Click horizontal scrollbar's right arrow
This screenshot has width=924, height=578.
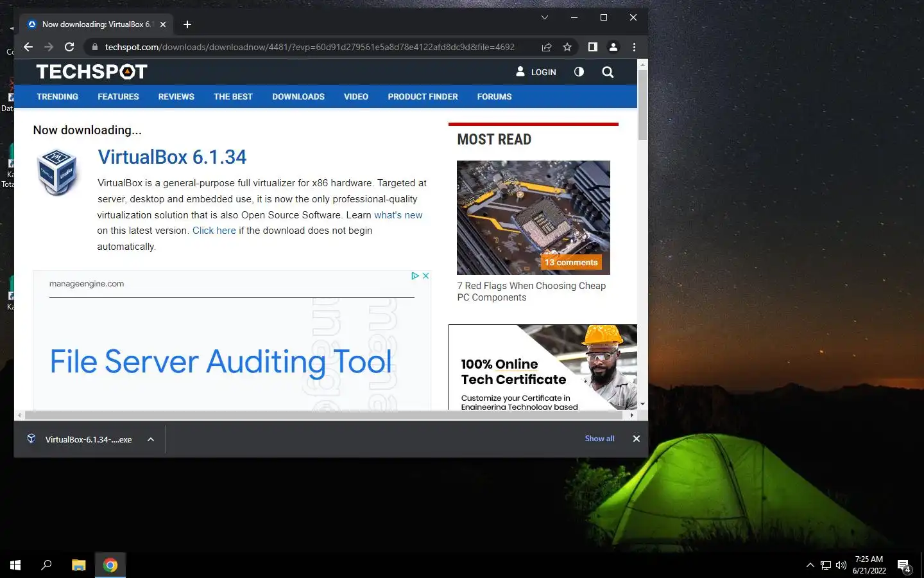632,416
